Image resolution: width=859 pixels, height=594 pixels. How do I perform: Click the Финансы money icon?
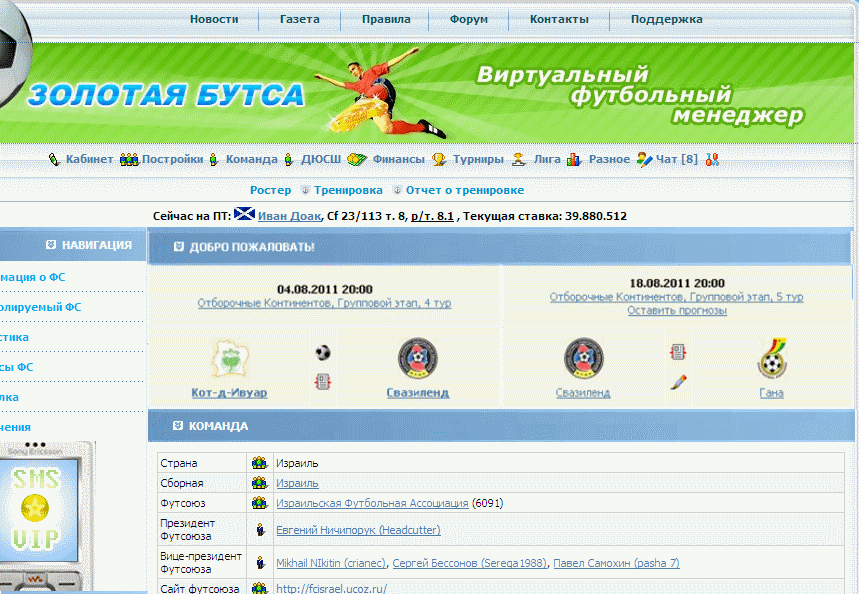(x=362, y=160)
